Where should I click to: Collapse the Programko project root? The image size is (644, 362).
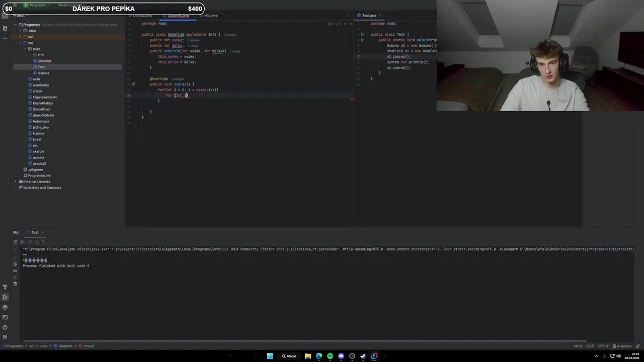coord(15,25)
